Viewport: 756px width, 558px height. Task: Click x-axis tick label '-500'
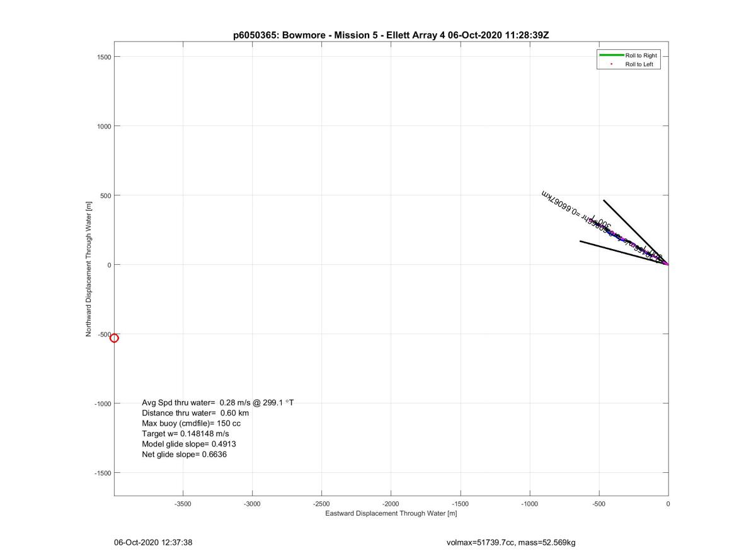pyautogui.click(x=599, y=504)
